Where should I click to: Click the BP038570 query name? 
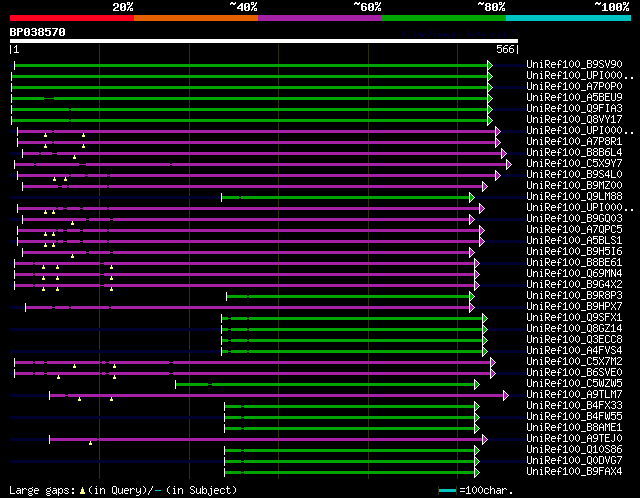[x=38, y=33]
